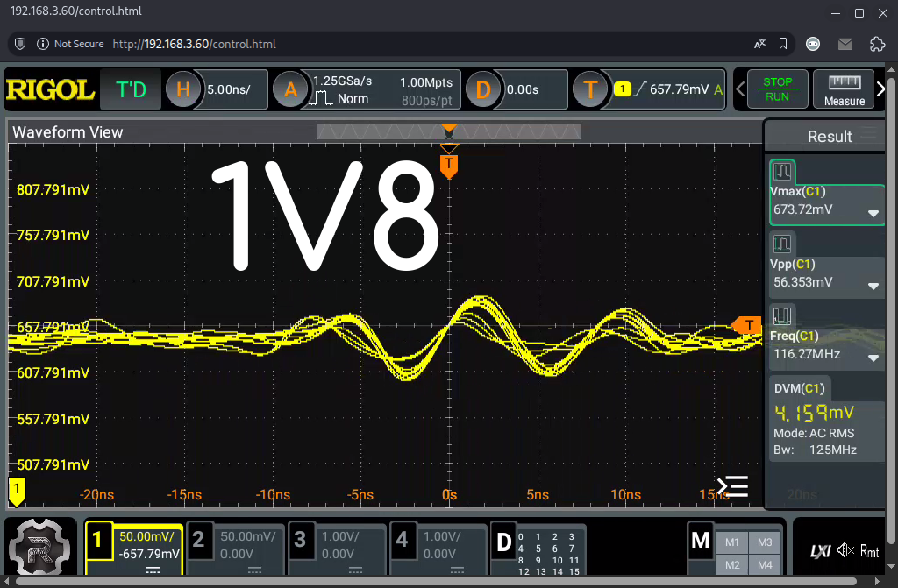The width and height of the screenshot is (898, 588).
Task: Show more toolbar items with right arrow
Action: 880,89
